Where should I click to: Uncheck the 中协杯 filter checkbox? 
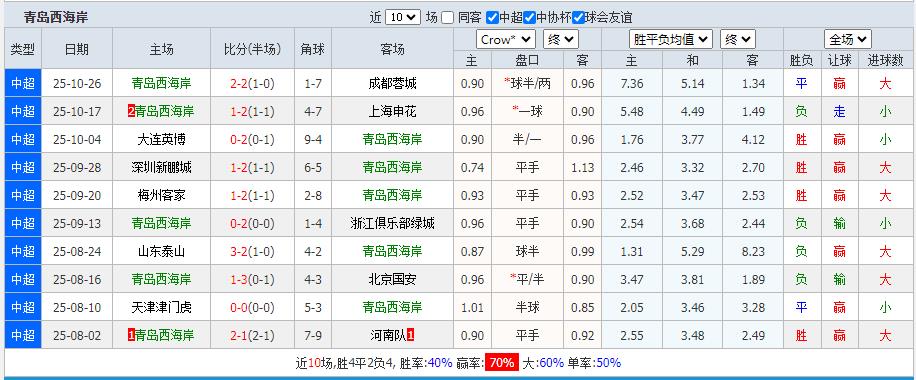(x=529, y=18)
